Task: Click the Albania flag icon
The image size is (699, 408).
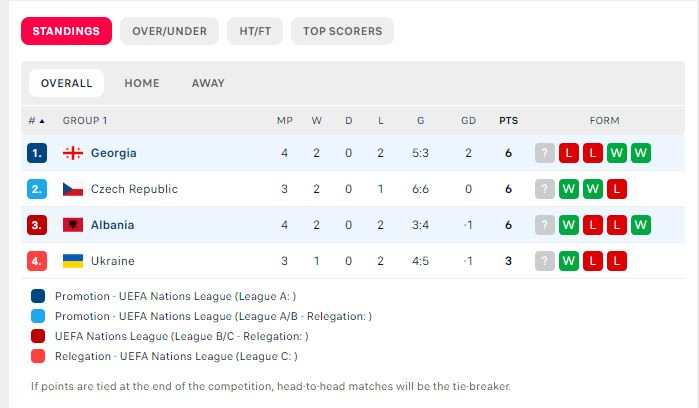Action: 73,225
